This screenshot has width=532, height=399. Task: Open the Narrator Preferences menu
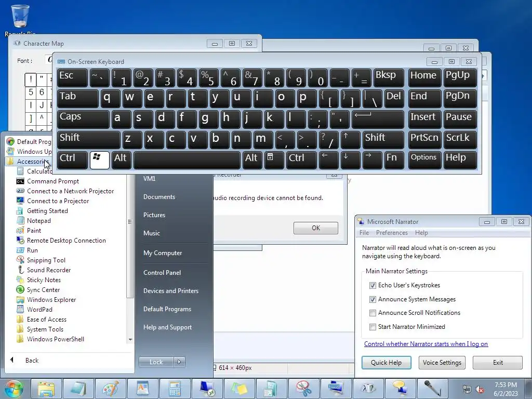click(392, 233)
